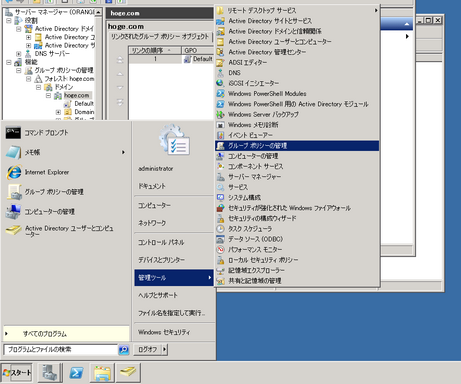Open Active Directory サイトとサービス in submenu
Screen dimensions: 461x384
(270, 21)
